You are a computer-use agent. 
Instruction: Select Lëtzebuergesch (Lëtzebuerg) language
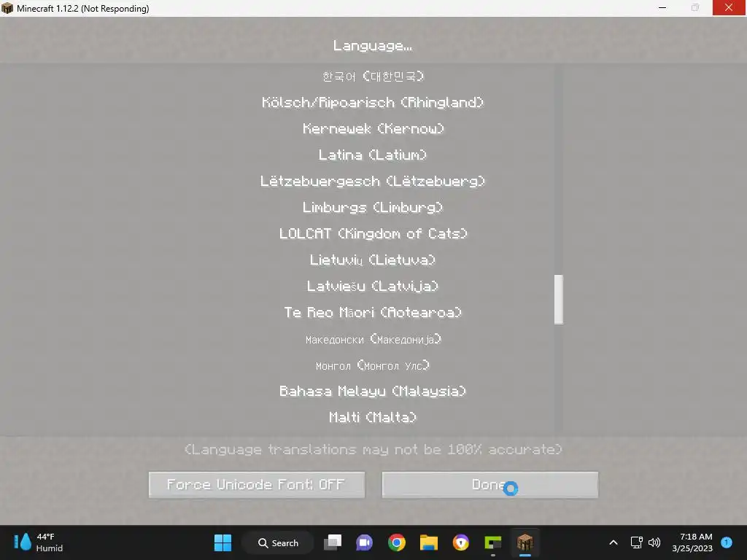pos(373,181)
